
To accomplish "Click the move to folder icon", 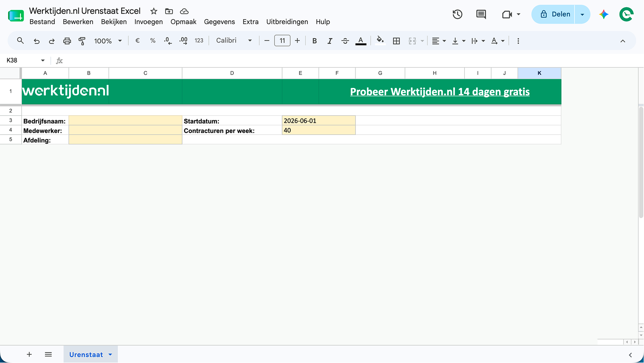I will click(x=169, y=11).
